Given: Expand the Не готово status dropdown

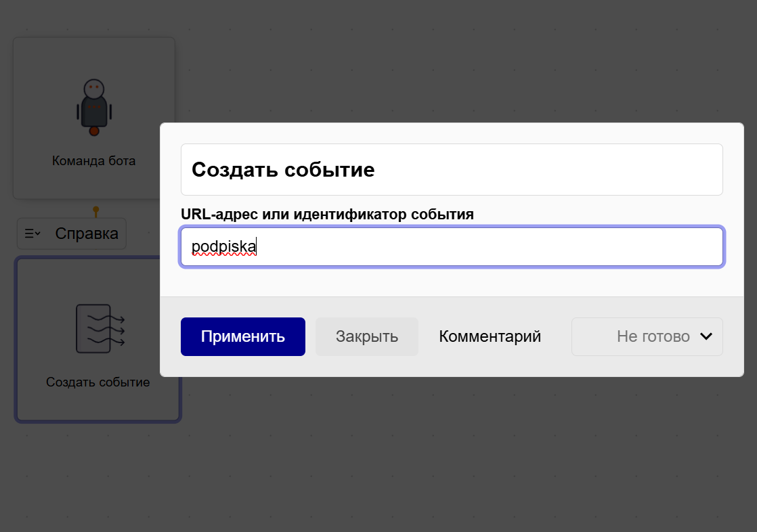Looking at the screenshot, I should click(x=647, y=336).
